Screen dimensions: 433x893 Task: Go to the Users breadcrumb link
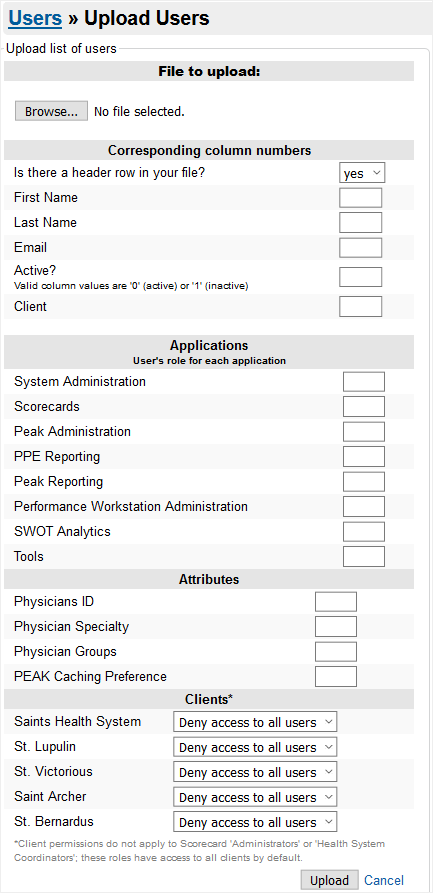[35, 18]
